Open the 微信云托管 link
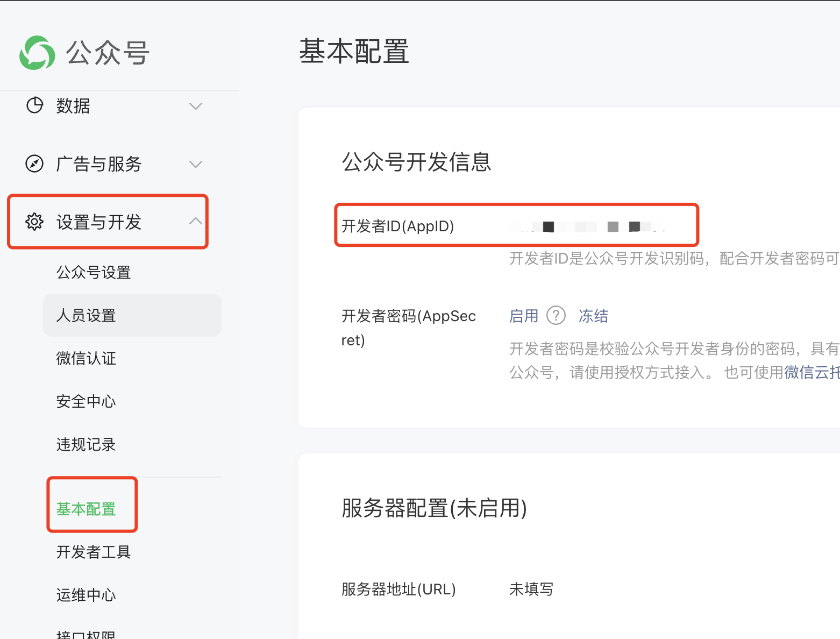This screenshot has width=840, height=639. [x=812, y=372]
